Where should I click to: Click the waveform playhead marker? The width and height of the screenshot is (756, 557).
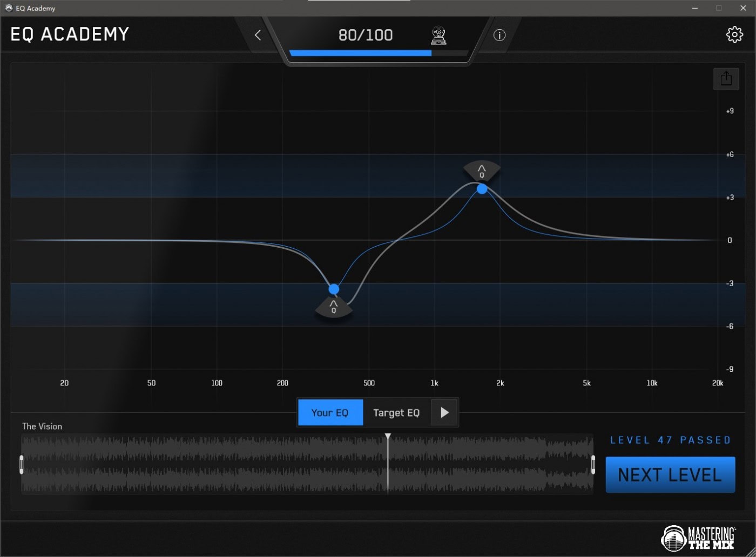pyautogui.click(x=388, y=437)
